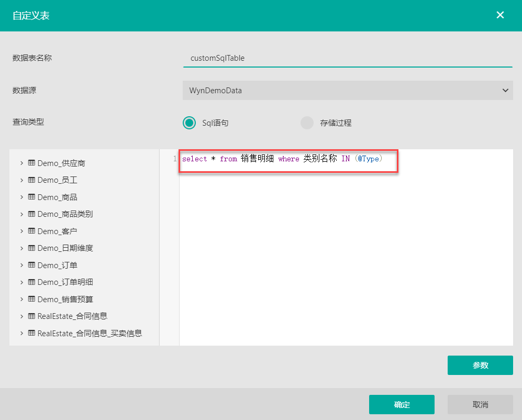Image resolution: width=522 pixels, height=420 pixels.
Task: Select the Demo_商品 tree label
Action: (57, 197)
